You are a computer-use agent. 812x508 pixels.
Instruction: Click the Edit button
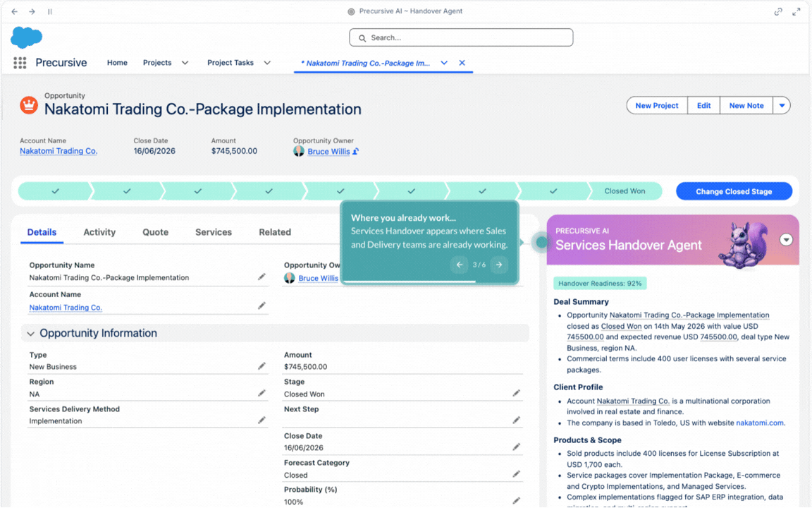point(703,105)
